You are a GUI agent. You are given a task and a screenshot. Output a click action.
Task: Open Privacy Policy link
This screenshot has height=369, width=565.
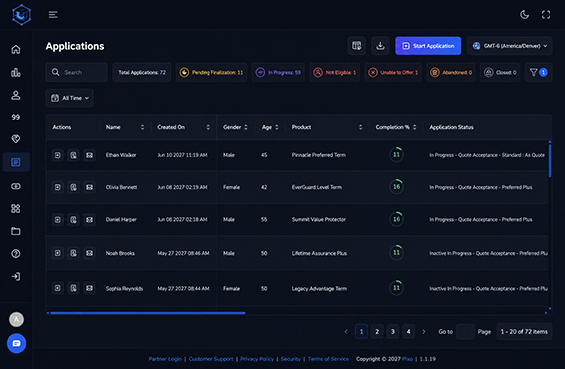click(x=257, y=359)
